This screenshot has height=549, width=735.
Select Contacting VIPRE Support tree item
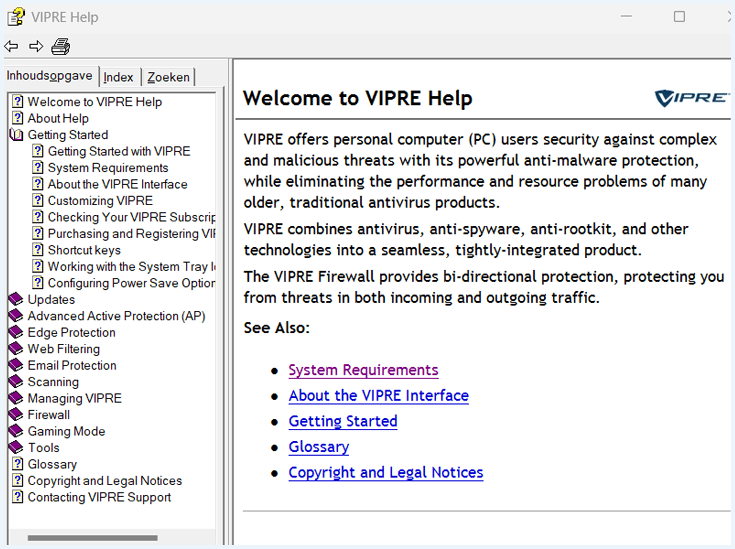(99, 497)
